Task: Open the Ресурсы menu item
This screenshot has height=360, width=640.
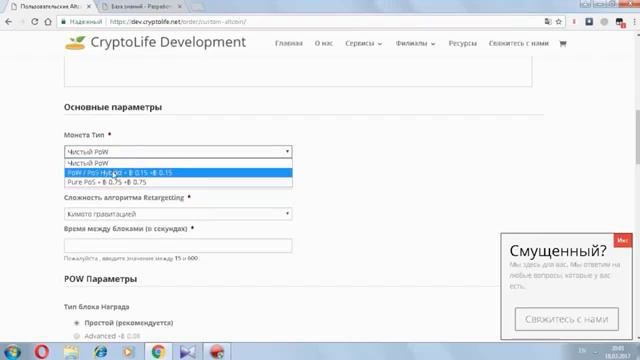Action: click(462, 43)
